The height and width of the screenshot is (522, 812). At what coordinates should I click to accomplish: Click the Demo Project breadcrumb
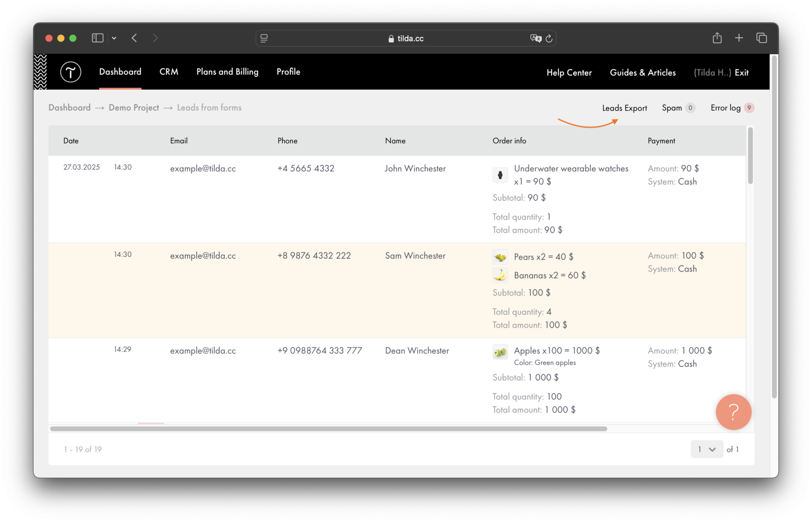tap(133, 107)
